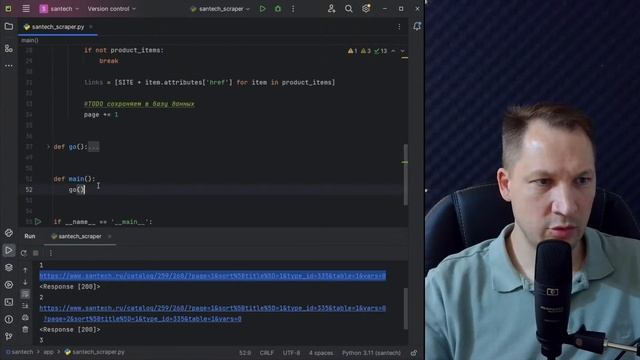
Task: Open caret position 52:9 in status bar
Action: pos(245,353)
